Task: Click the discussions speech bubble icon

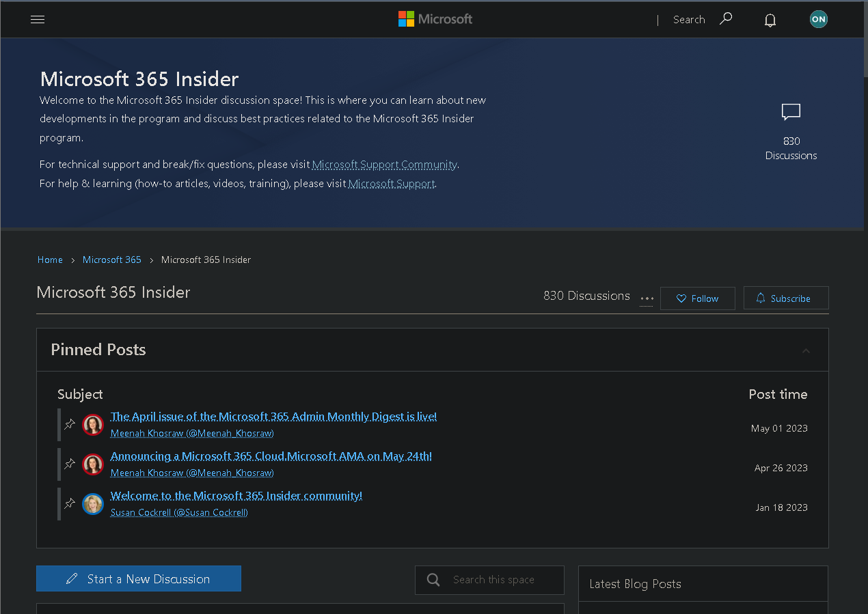Action: coord(791,112)
